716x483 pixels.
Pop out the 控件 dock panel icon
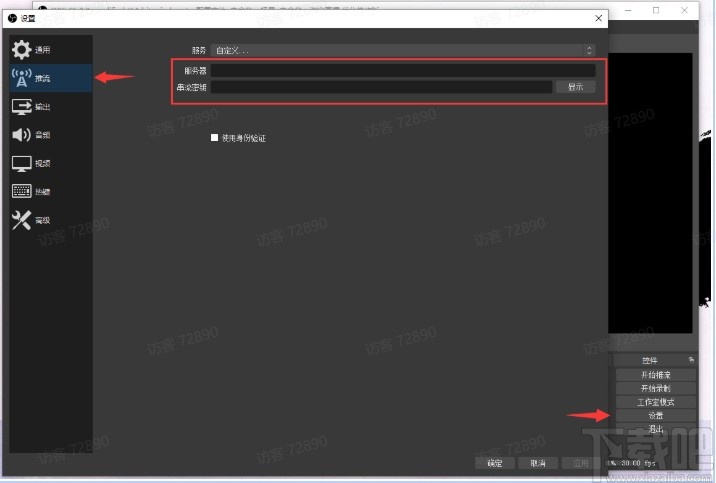(691, 360)
